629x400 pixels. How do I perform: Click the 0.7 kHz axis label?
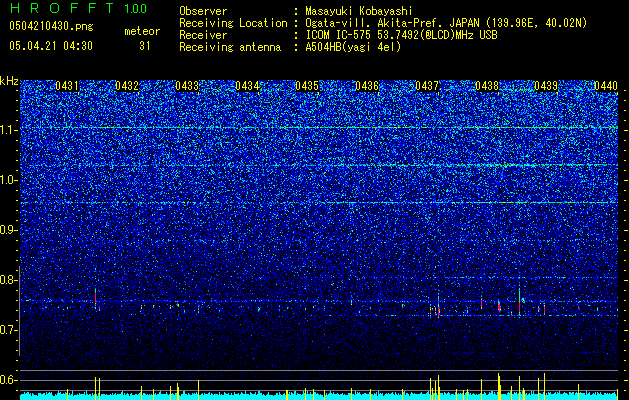click(7, 330)
